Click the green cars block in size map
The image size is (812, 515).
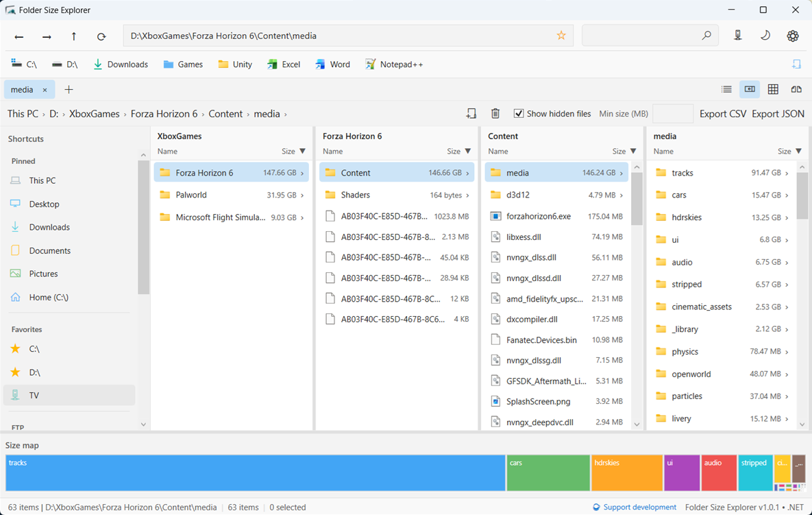pos(548,472)
